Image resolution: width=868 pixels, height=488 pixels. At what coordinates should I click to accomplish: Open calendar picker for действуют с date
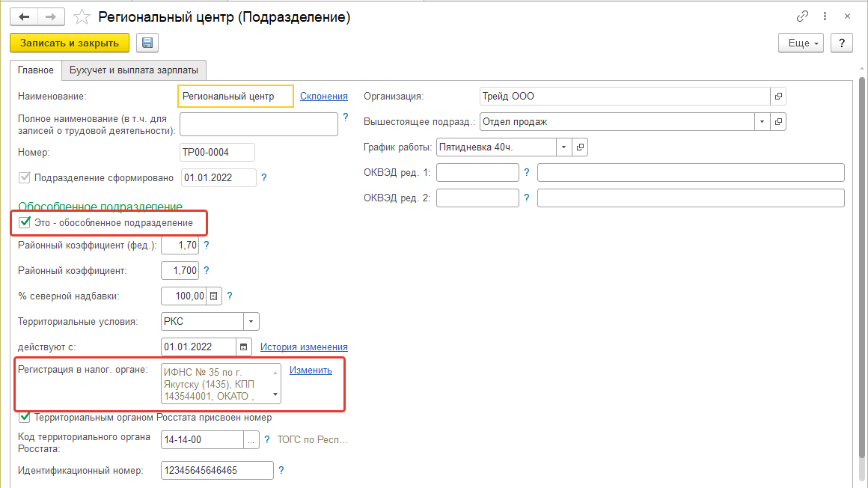[x=244, y=347]
